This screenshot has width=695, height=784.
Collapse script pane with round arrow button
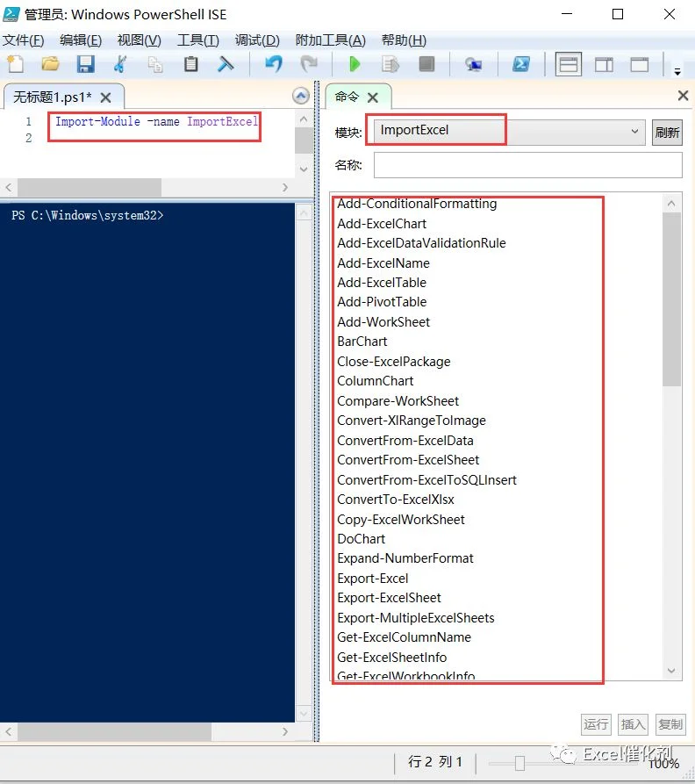click(x=301, y=96)
